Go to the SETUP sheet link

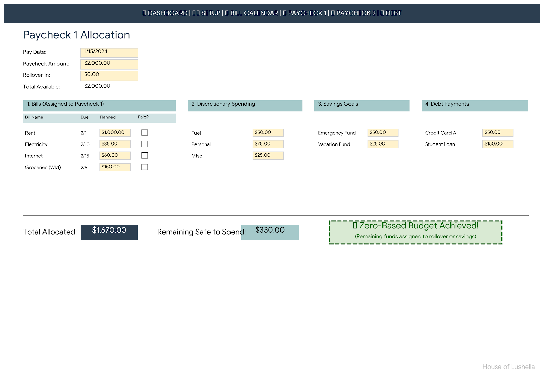click(206, 13)
